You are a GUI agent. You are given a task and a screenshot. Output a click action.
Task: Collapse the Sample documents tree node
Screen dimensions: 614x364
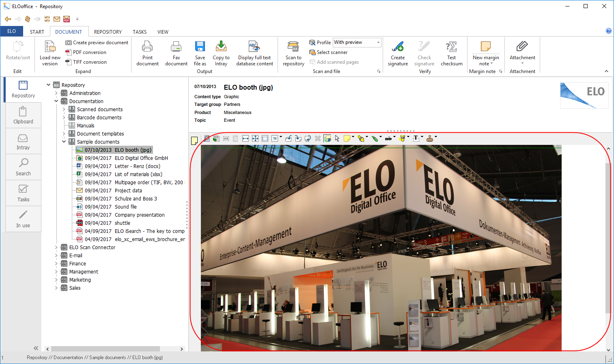[64, 142]
